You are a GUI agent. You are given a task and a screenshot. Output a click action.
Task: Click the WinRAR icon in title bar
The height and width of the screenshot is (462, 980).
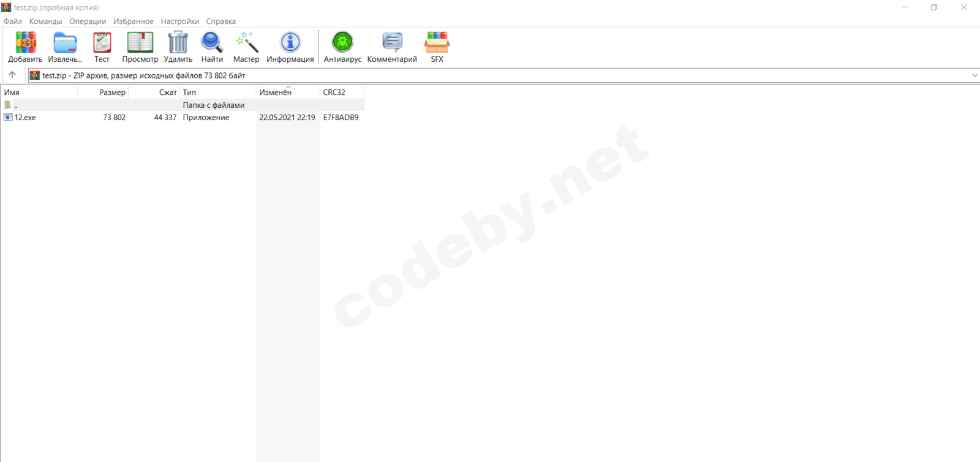tap(6, 7)
